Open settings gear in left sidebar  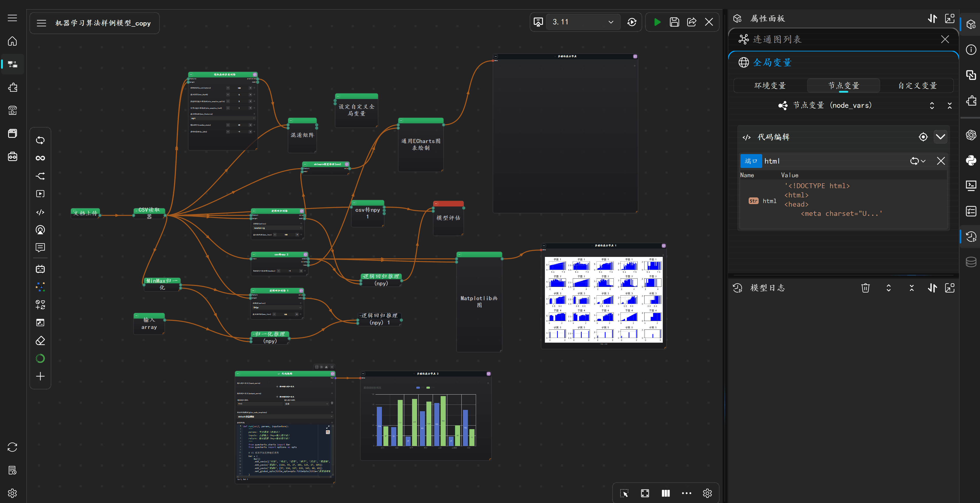coord(12,493)
